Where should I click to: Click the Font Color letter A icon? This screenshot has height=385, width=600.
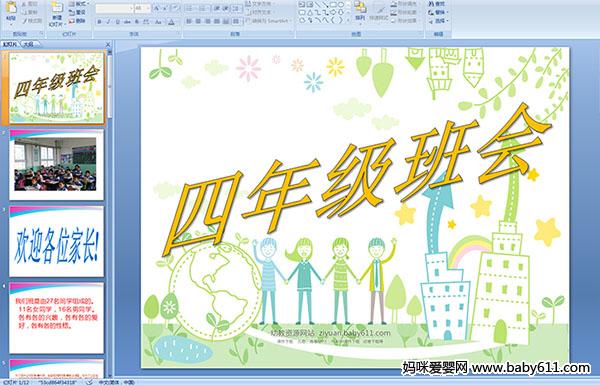tap(171, 22)
